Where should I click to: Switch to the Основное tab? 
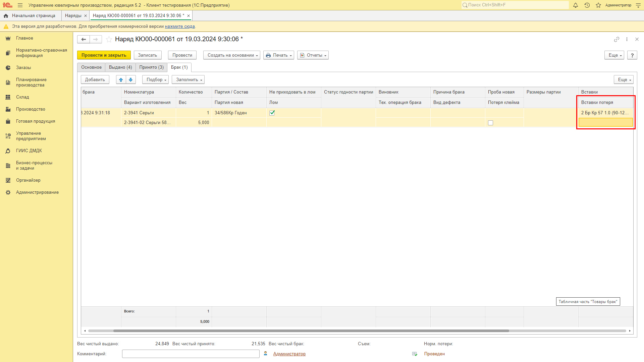coord(91,67)
